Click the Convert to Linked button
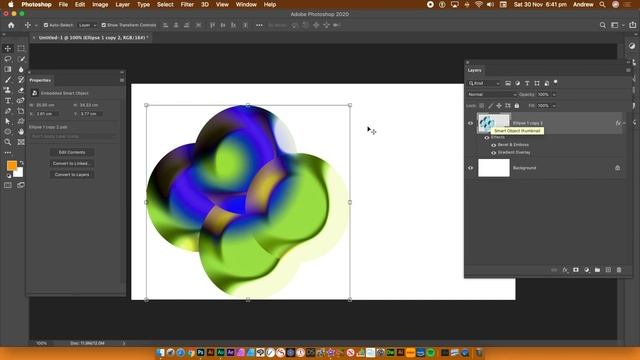 [x=72, y=164]
